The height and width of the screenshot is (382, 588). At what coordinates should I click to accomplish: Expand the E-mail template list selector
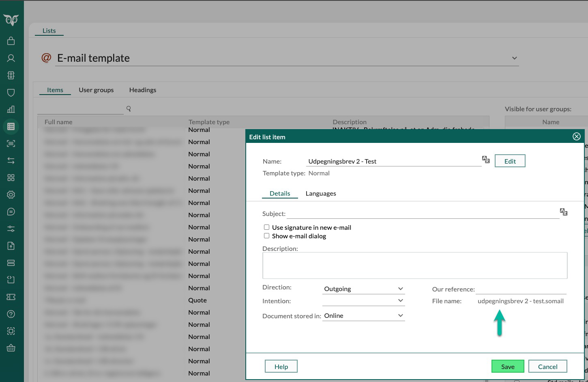pyautogui.click(x=514, y=58)
